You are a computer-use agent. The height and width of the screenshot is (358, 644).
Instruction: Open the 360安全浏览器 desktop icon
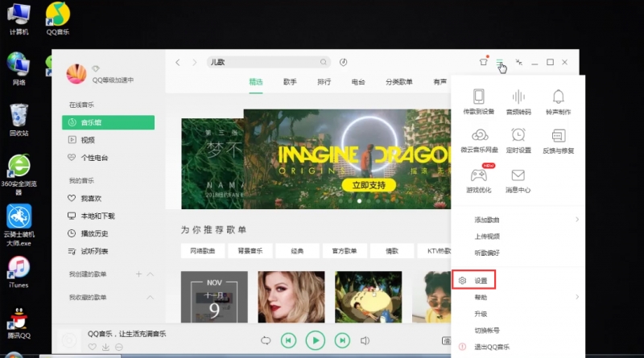point(19,175)
